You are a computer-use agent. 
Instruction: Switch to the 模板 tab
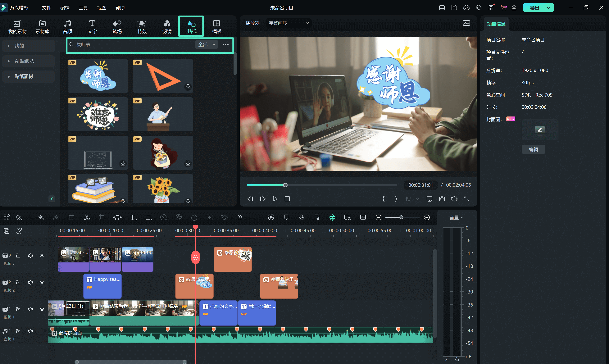(x=217, y=26)
